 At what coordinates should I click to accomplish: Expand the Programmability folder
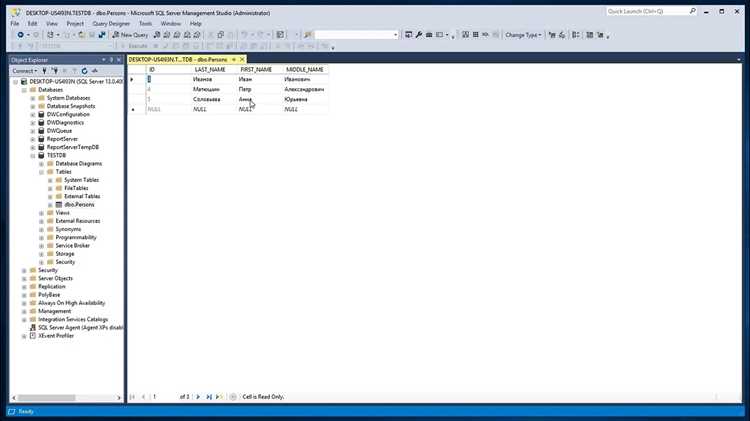[41, 238]
